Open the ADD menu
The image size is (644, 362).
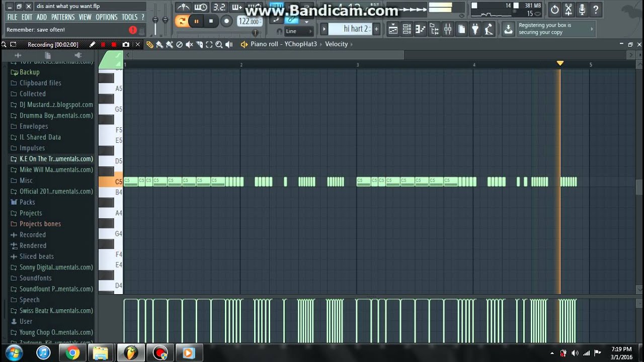pyautogui.click(x=42, y=17)
